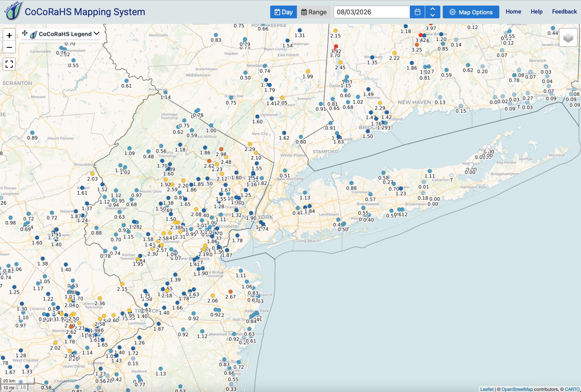This screenshot has height=392, width=581.
Task: Select the 0.61 station marker
Action: coord(127,81)
